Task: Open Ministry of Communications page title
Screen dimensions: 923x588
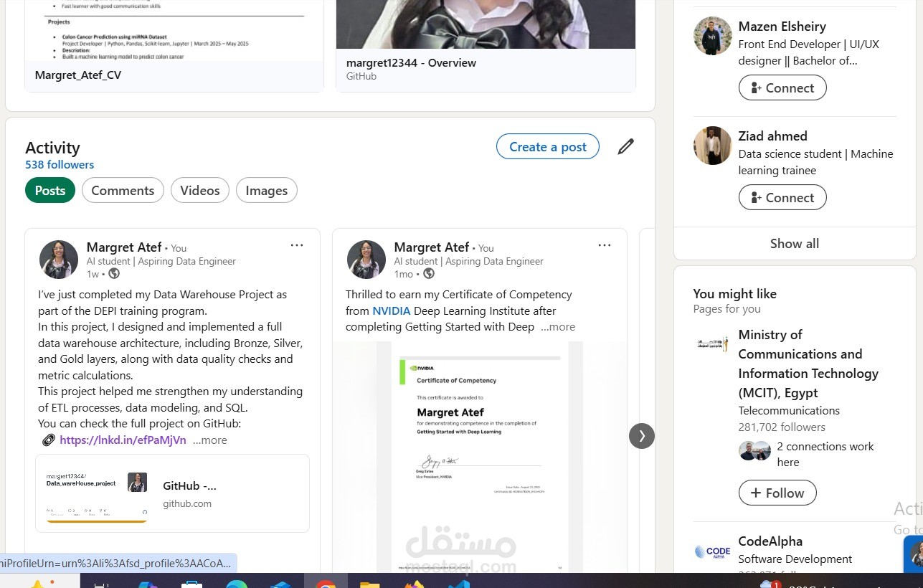Action: (808, 364)
